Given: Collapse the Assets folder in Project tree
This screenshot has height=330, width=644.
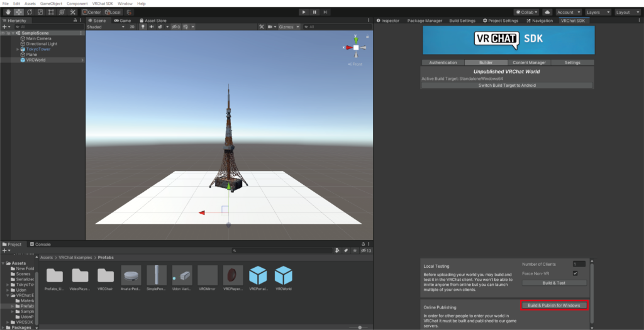Looking at the screenshot, I should pos(3,263).
